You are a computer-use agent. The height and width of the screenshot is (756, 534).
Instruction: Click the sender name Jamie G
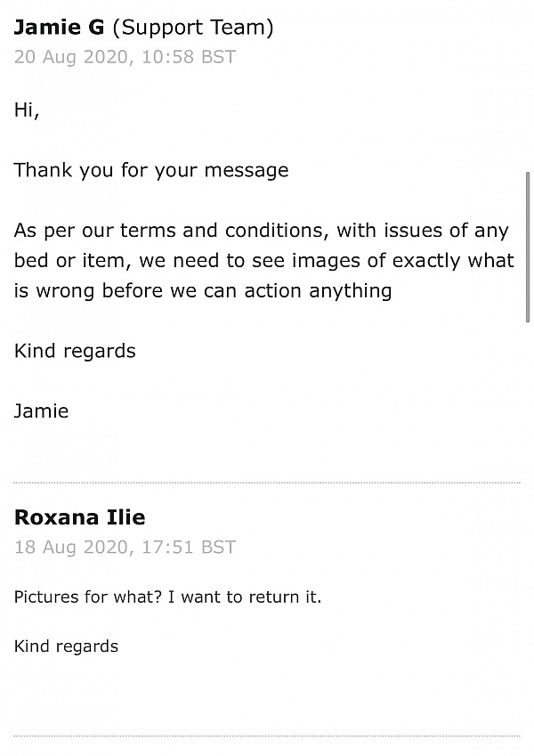[x=60, y=28]
